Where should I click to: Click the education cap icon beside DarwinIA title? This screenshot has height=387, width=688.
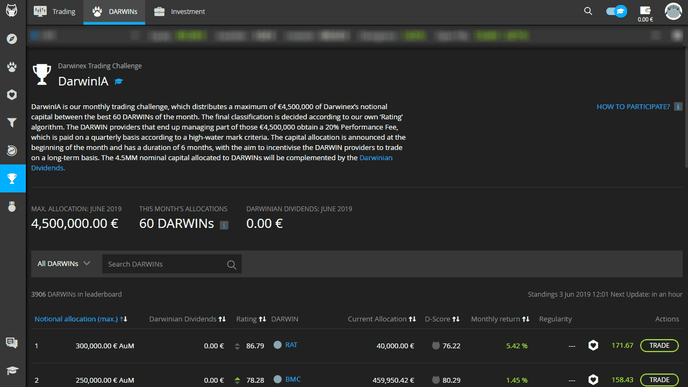(118, 81)
